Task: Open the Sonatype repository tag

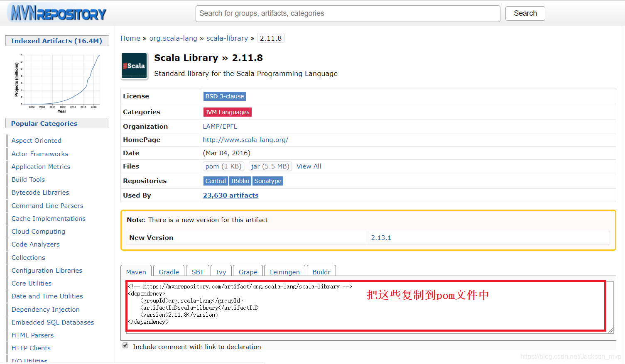Action: click(x=268, y=181)
